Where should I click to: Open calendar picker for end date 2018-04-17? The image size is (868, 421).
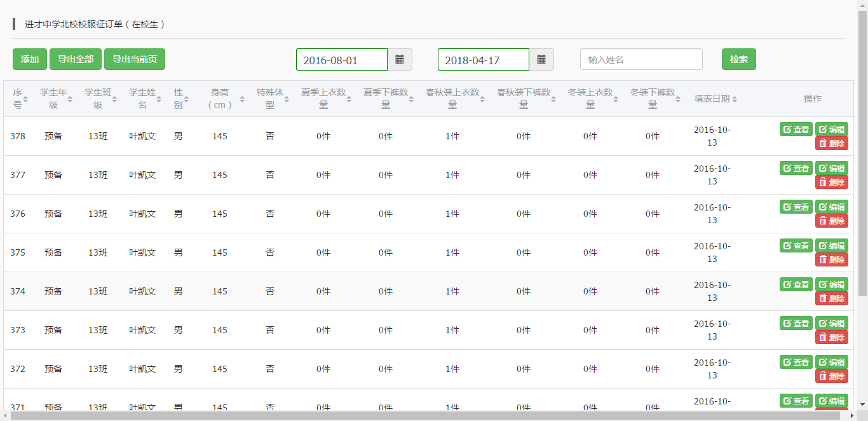click(x=541, y=59)
